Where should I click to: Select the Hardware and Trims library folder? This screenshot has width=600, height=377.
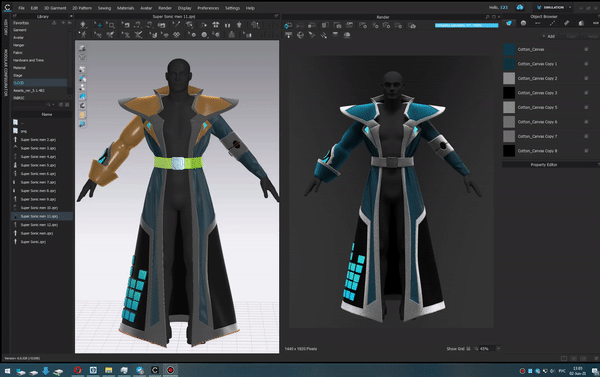click(x=28, y=60)
